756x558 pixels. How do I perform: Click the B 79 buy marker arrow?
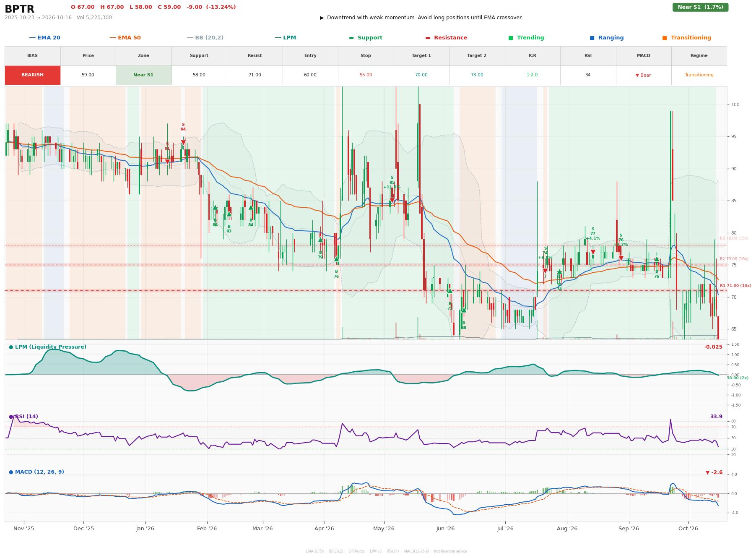point(320,240)
